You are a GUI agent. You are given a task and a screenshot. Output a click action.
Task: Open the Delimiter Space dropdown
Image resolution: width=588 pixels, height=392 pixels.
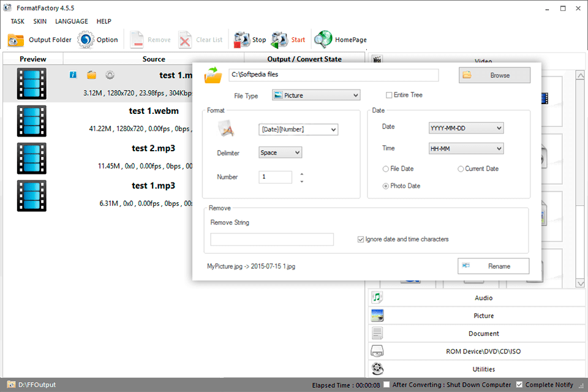[x=280, y=153]
